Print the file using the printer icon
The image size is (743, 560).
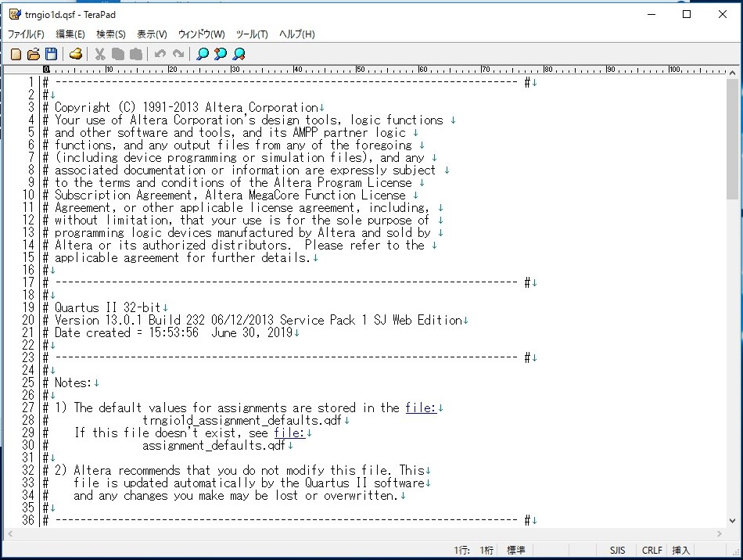(x=76, y=54)
